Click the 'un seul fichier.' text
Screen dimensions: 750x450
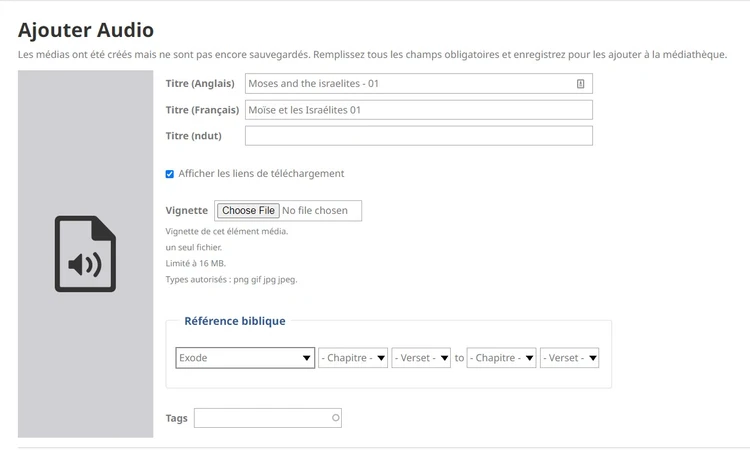(194, 248)
